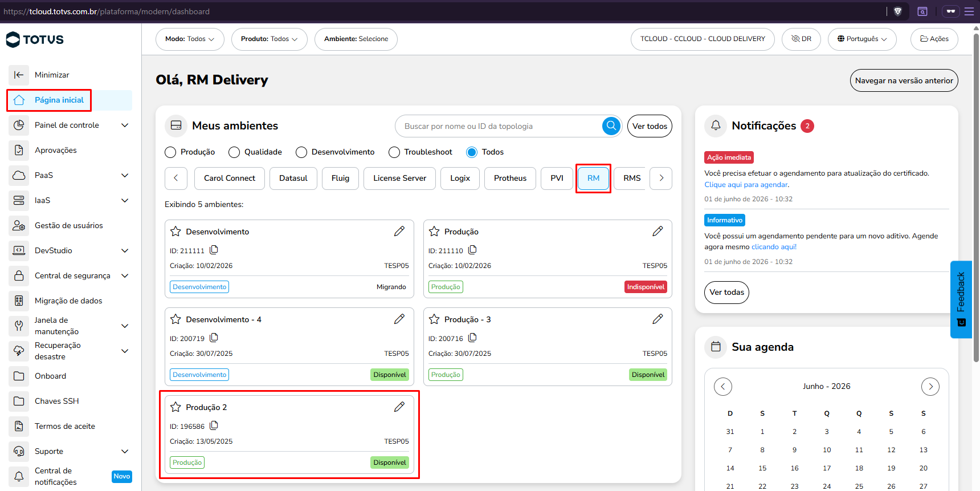The image size is (980, 491).
Task: Click Ver todas notifications button
Action: pos(726,293)
